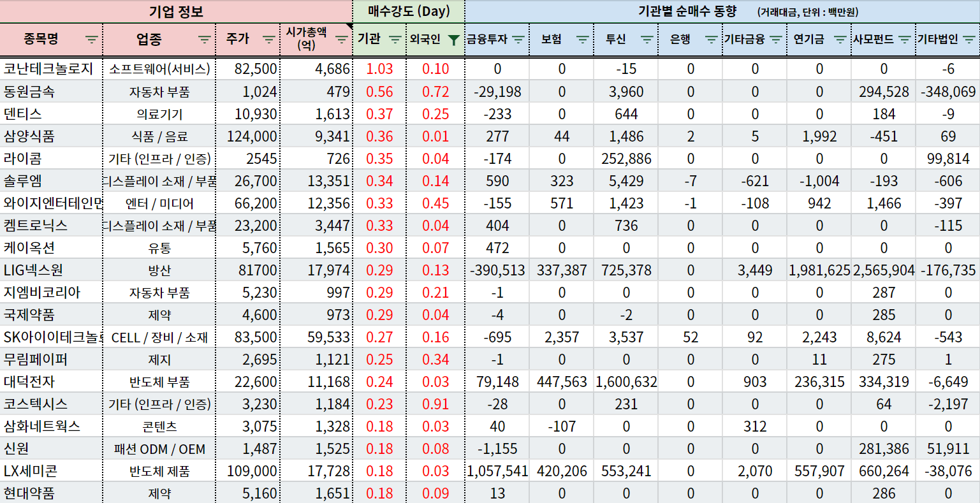Select the 패션 ODM / OEM sector cell
Image resolution: width=980 pixels, height=503 pixels.
159,448
